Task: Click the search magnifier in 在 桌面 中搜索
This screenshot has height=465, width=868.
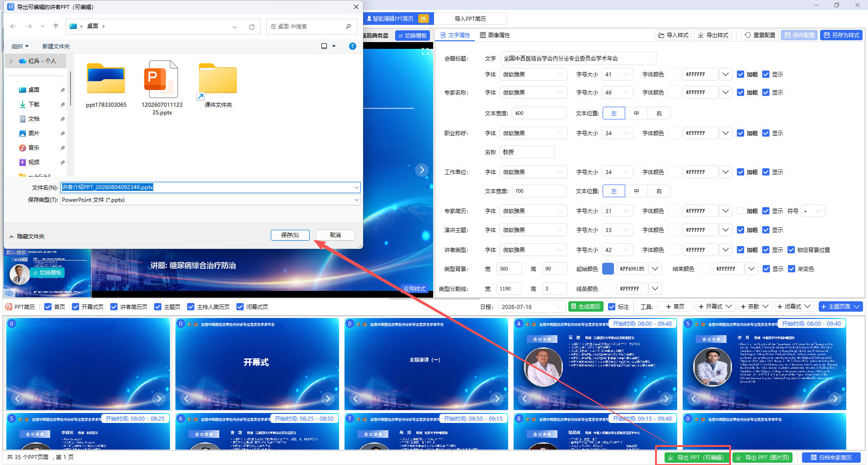Action: (x=348, y=27)
